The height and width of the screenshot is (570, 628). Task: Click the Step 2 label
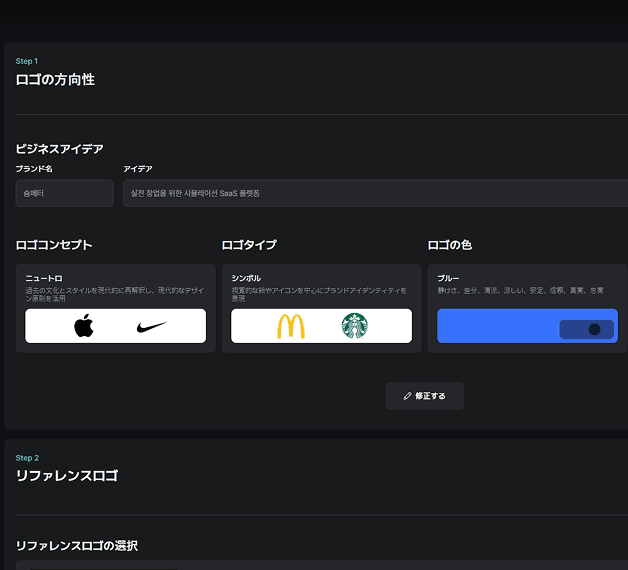pos(27,458)
